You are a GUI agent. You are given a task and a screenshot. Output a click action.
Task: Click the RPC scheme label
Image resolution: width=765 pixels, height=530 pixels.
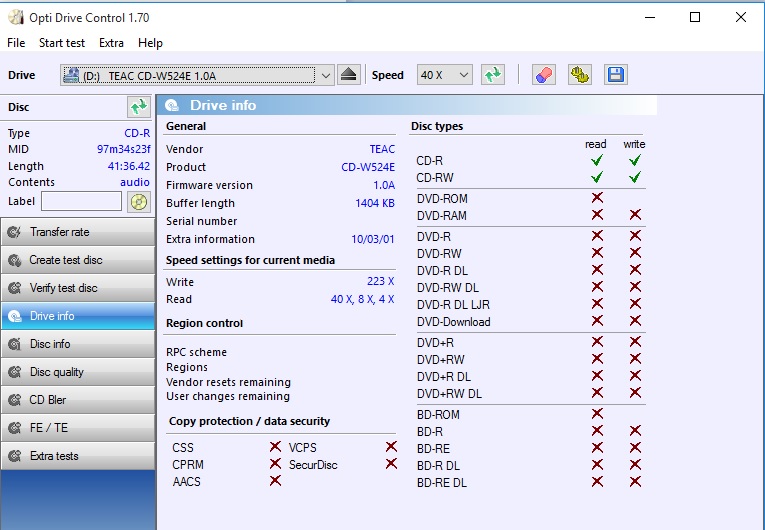point(196,352)
